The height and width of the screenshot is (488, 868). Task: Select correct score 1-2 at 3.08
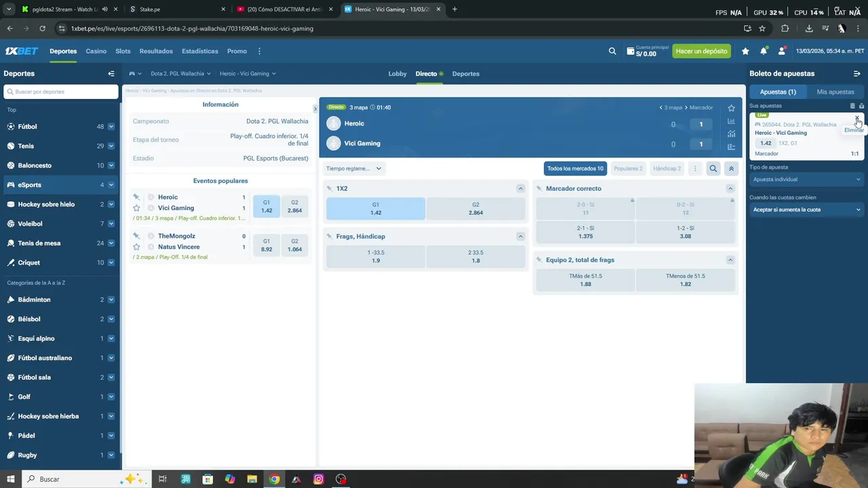click(686, 232)
